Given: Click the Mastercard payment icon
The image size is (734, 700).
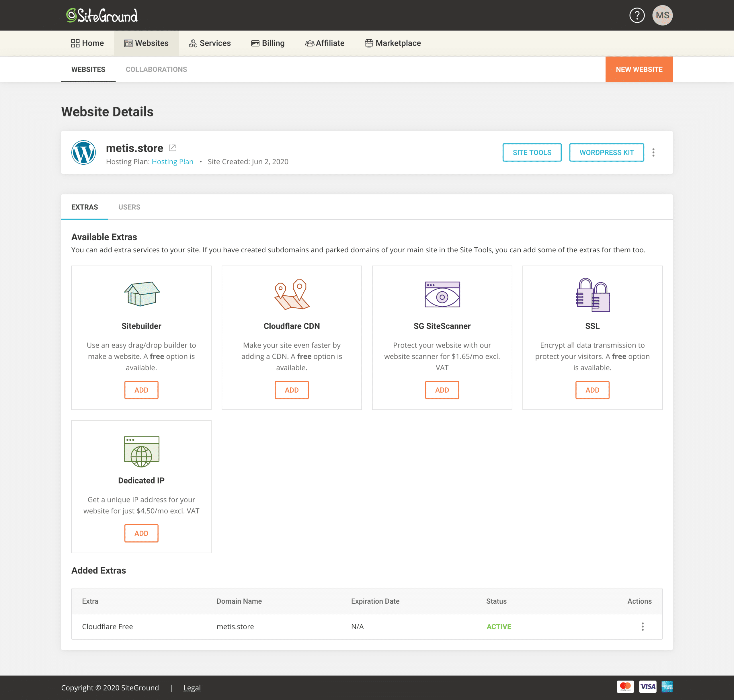Looking at the screenshot, I should coord(625,687).
